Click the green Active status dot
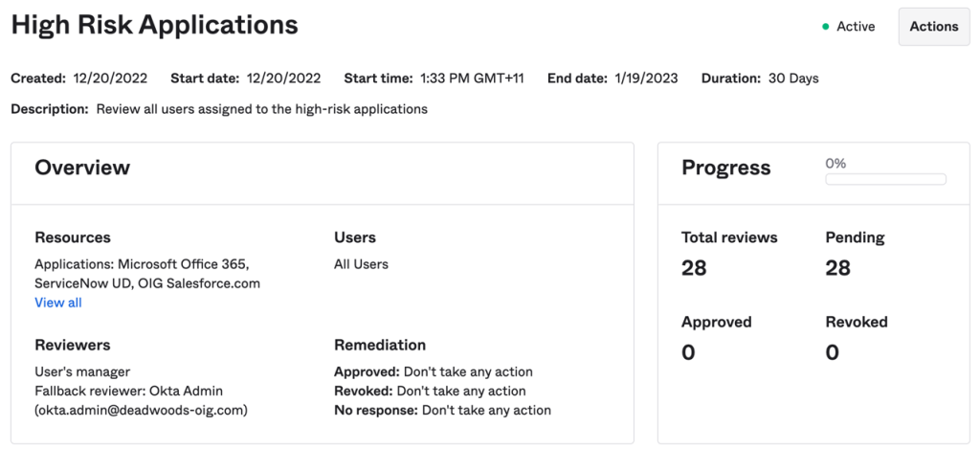Screen dimensions: 980x449 pos(825,27)
